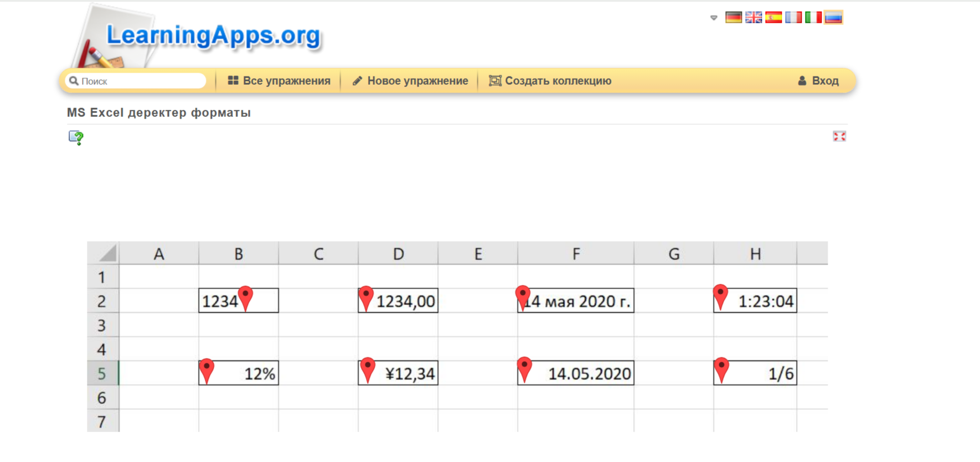The image size is (980, 462).
Task: Expand the language list arrow
Action: click(714, 18)
